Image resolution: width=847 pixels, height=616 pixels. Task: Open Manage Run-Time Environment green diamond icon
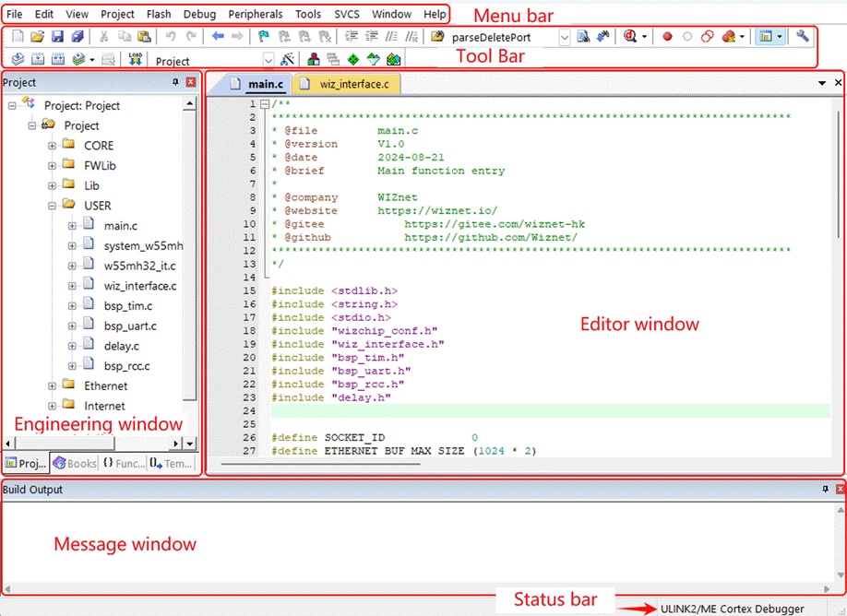tap(353, 59)
